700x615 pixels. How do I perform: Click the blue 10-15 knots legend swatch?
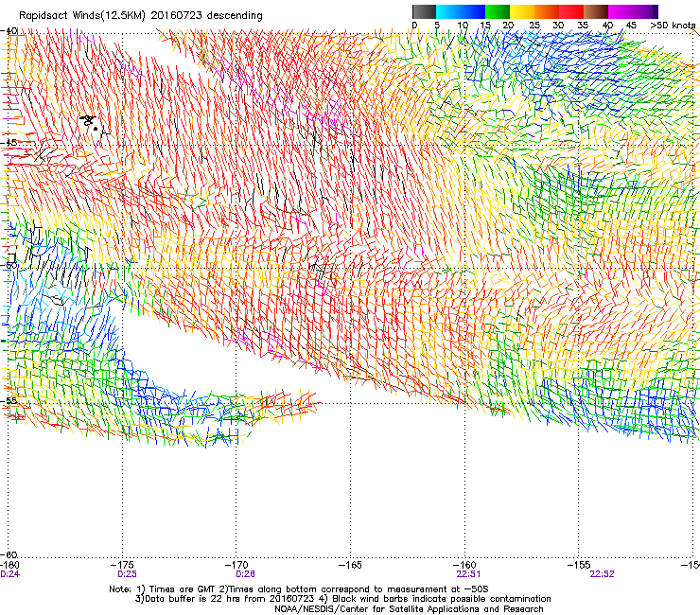click(x=473, y=11)
